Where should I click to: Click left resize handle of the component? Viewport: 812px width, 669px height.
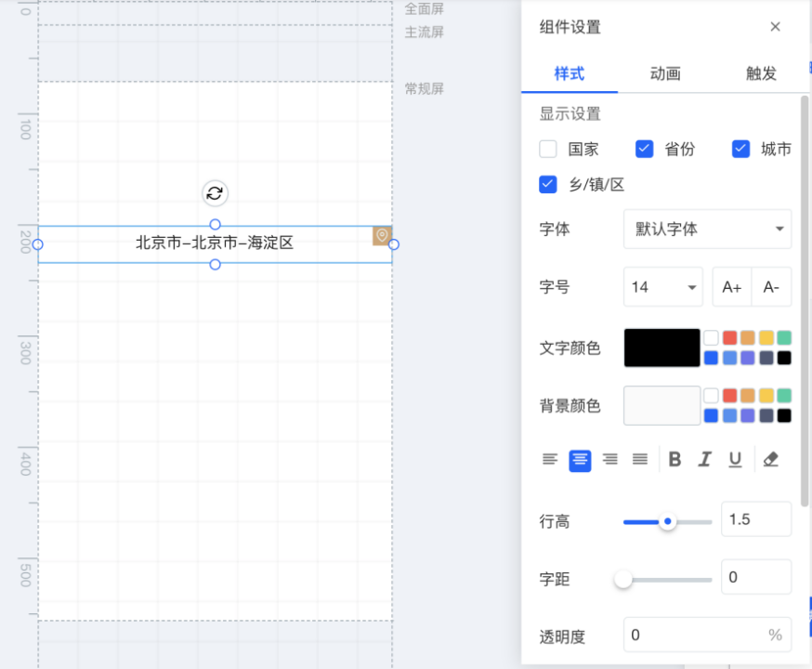pos(38,244)
